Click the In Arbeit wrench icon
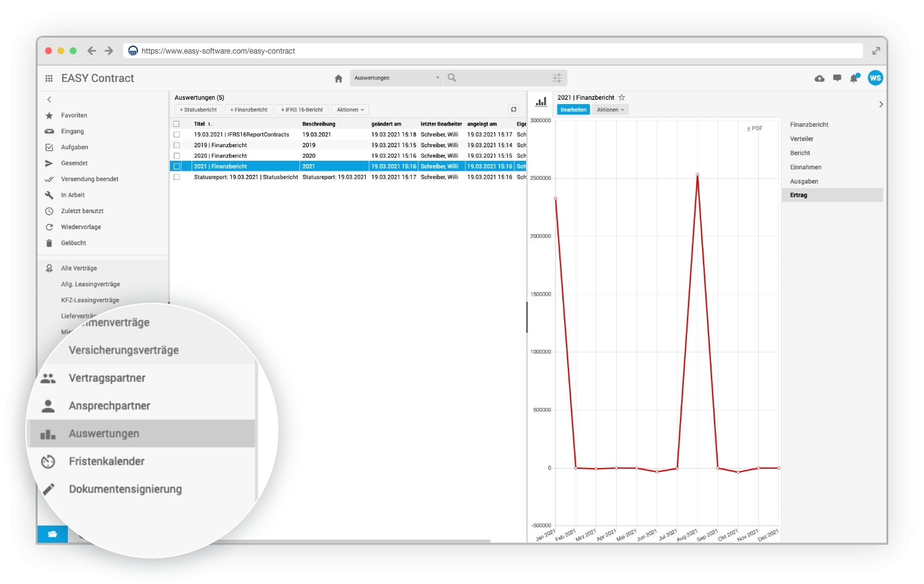The height and width of the screenshot is (584, 924). (49, 195)
